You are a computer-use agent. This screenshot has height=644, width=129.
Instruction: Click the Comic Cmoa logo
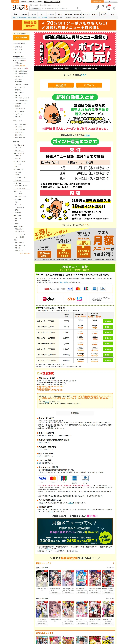(x=20, y=7)
